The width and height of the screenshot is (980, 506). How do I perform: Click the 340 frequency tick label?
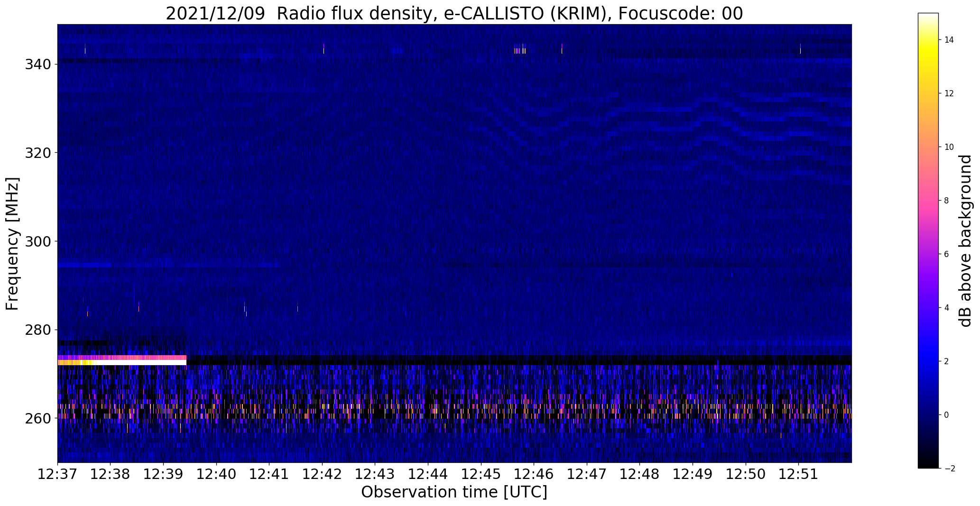coord(37,64)
